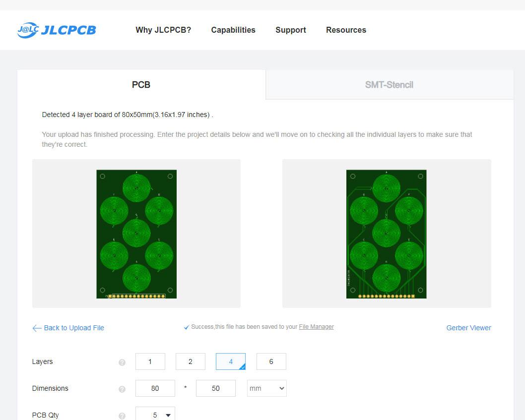Open the Resources menu
Image resolution: width=525 pixels, height=420 pixels.
(x=346, y=30)
